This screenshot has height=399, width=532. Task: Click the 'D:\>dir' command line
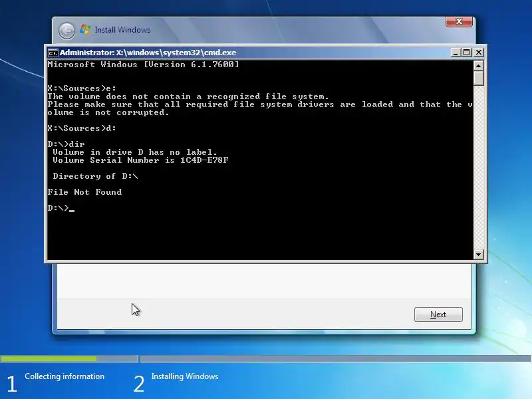click(x=66, y=144)
